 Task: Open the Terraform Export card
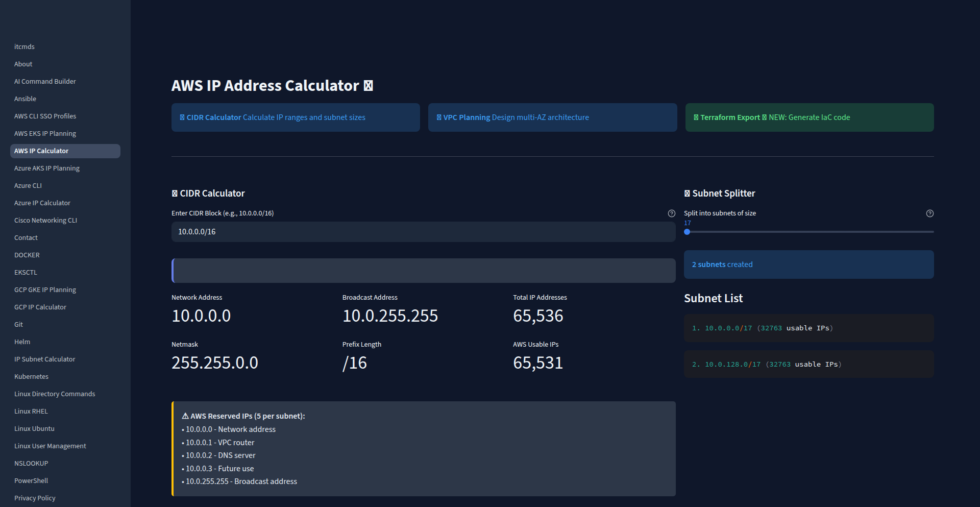[x=809, y=117]
